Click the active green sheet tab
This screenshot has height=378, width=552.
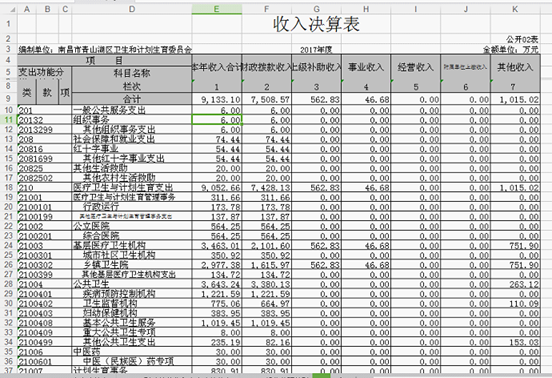pos(321,376)
